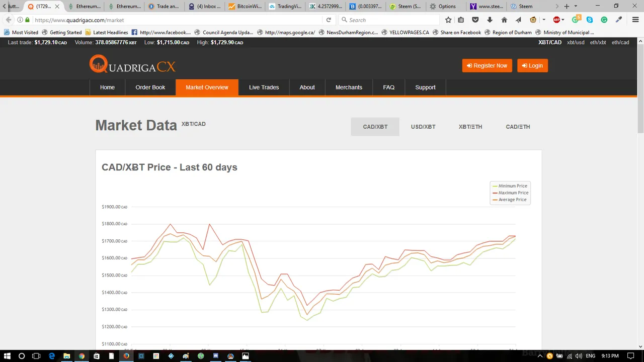Open YELLOWPAGES.CA bookmark
Viewport: 644px width, 362px height.
tap(405, 32)
